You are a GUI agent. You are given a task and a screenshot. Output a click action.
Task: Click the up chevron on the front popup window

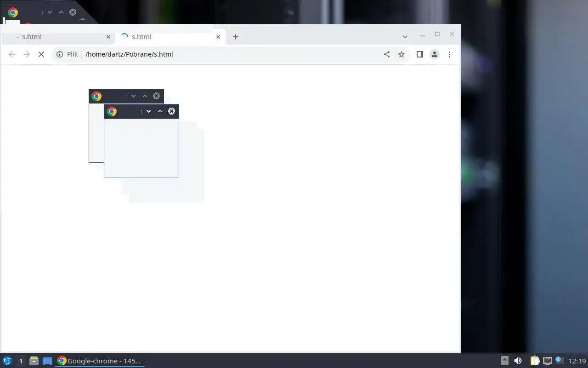(160, 111)
